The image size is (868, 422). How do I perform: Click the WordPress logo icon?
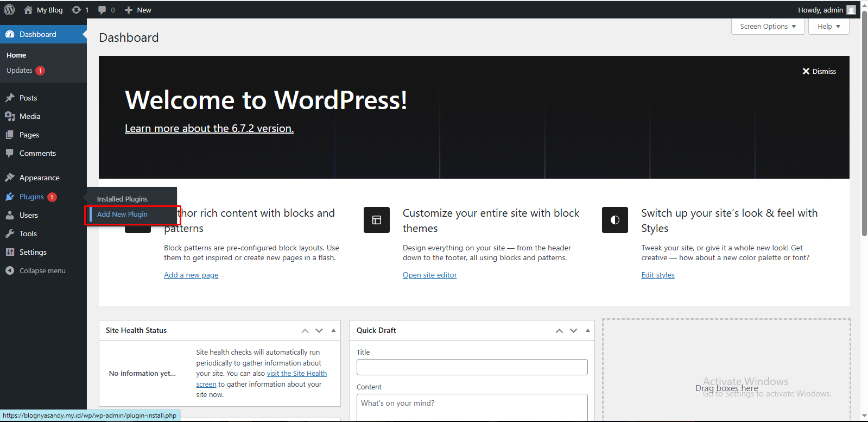click(x=9, y=10)
